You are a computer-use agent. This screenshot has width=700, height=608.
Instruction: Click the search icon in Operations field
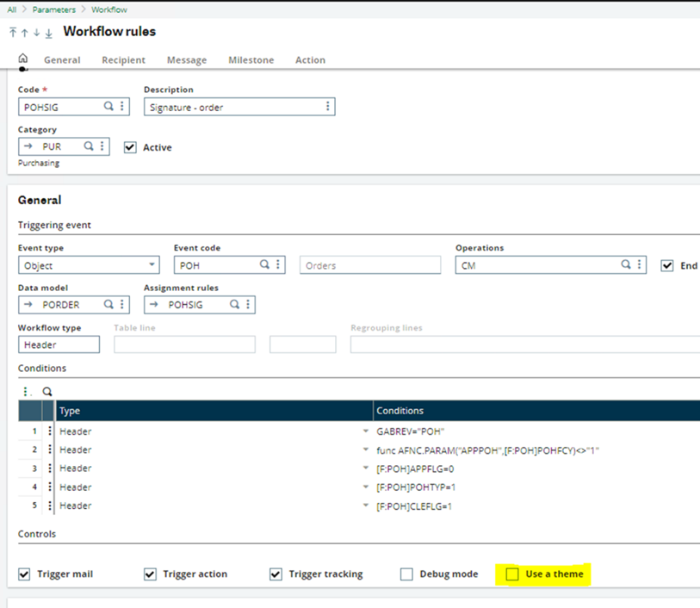coord(626,266)
